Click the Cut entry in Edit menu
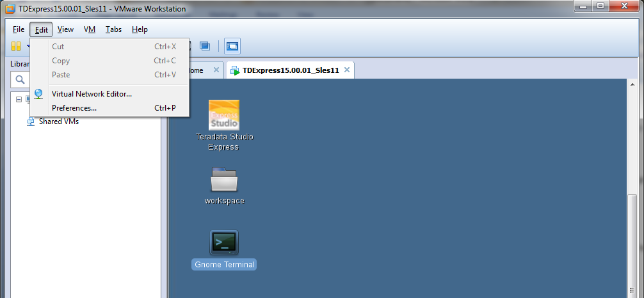The image size is (644, 298). pyautogui.click(x=109, y=47)
